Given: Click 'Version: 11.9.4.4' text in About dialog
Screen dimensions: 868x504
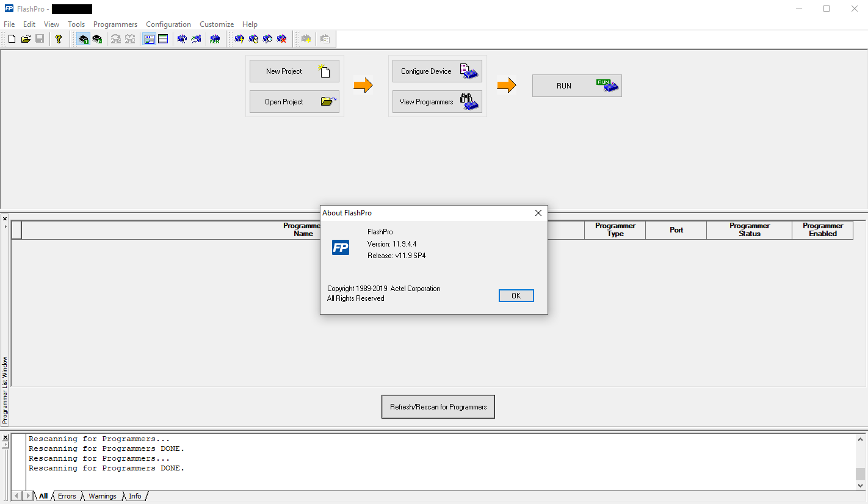Looking at the screenshot, I should 392,244.
